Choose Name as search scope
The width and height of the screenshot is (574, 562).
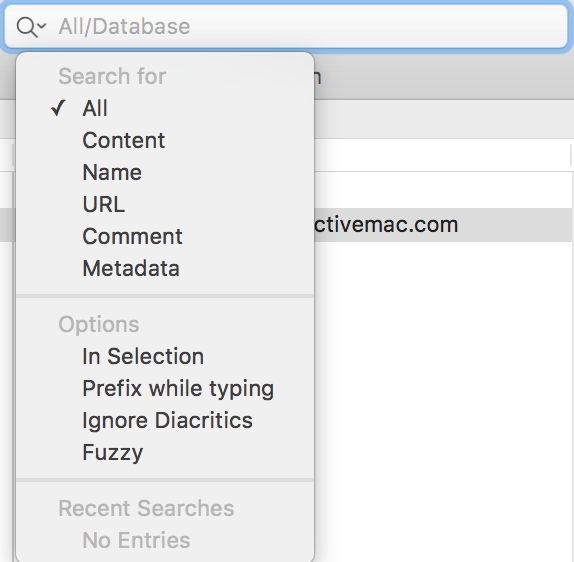click(165, 172)
